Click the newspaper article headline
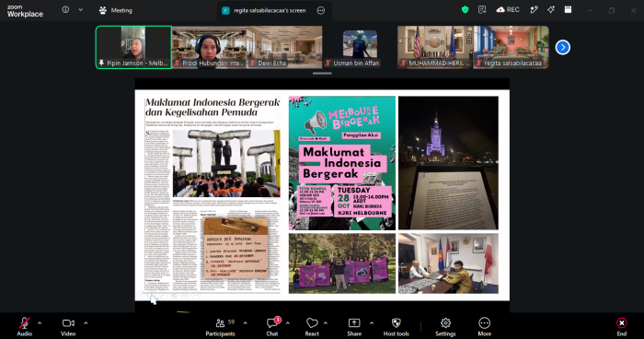The width and height of the screenshot is (644, 339). pos(213,108)
